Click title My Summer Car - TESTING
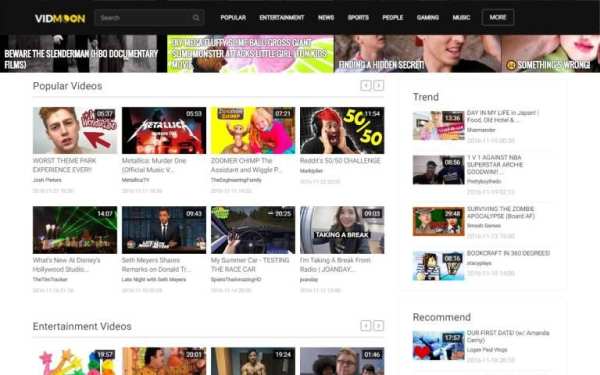The image size is (600, 375). [250, 264]
